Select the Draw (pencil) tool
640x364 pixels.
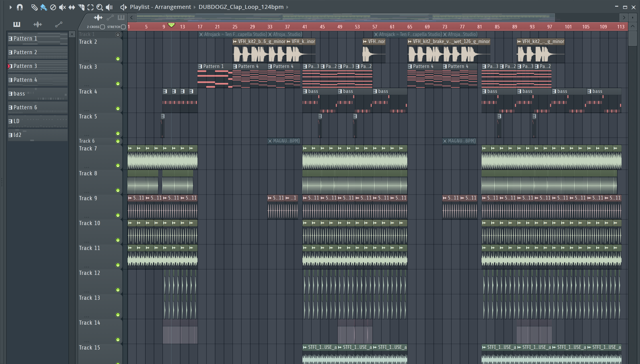coord(34,7)
